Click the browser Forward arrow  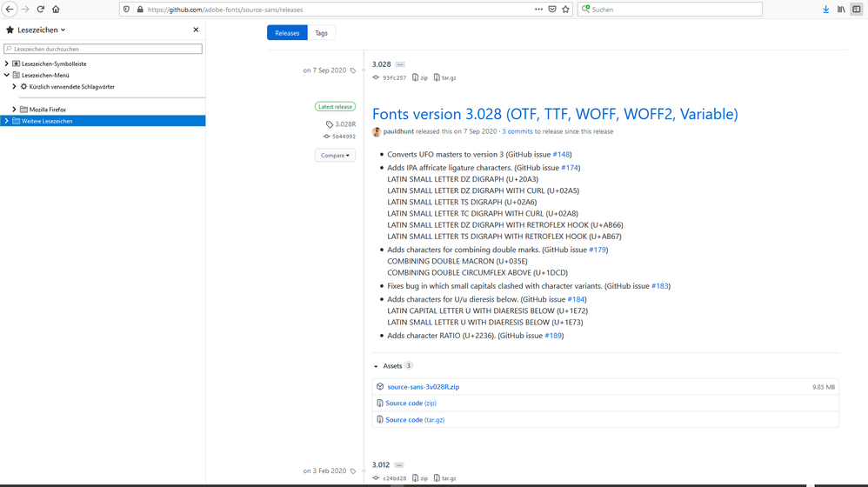coord(25,9)
